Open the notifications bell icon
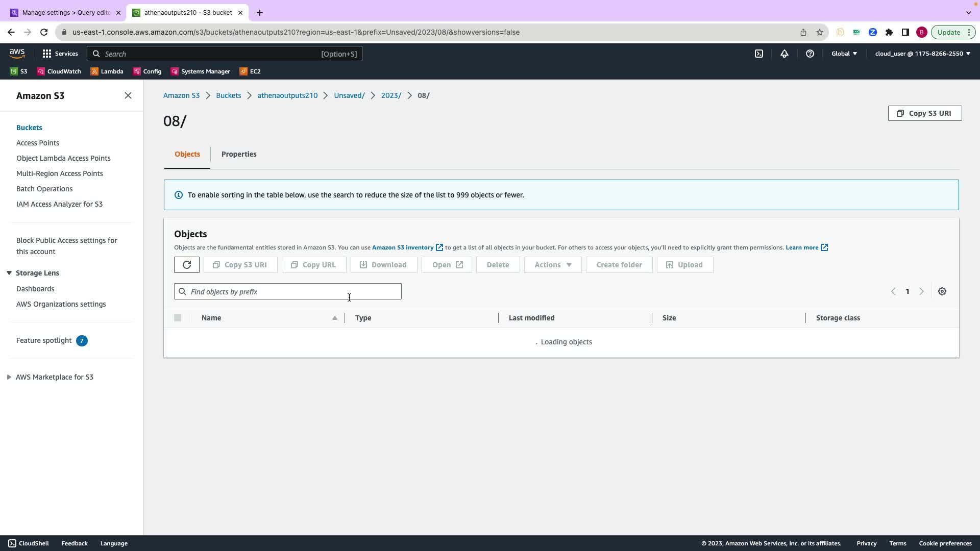The height and width of the screenshot is (551, 980). (785, 54)
